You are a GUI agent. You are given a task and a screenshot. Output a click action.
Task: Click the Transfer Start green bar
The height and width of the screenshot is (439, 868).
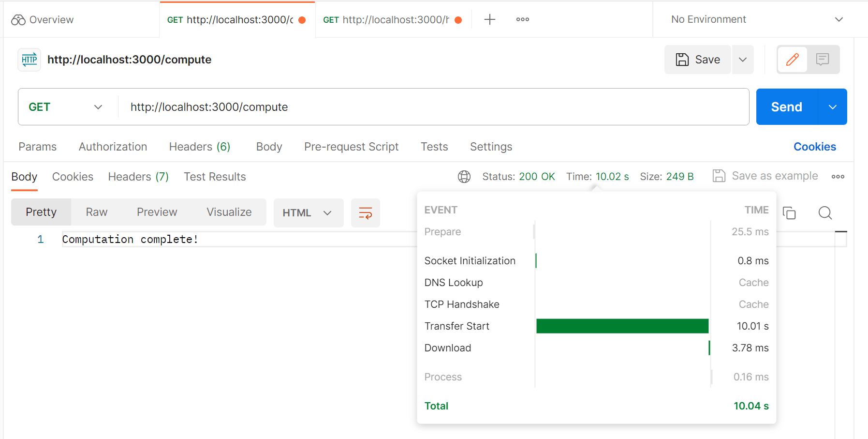pyautogui.click(x=622, y=326)
